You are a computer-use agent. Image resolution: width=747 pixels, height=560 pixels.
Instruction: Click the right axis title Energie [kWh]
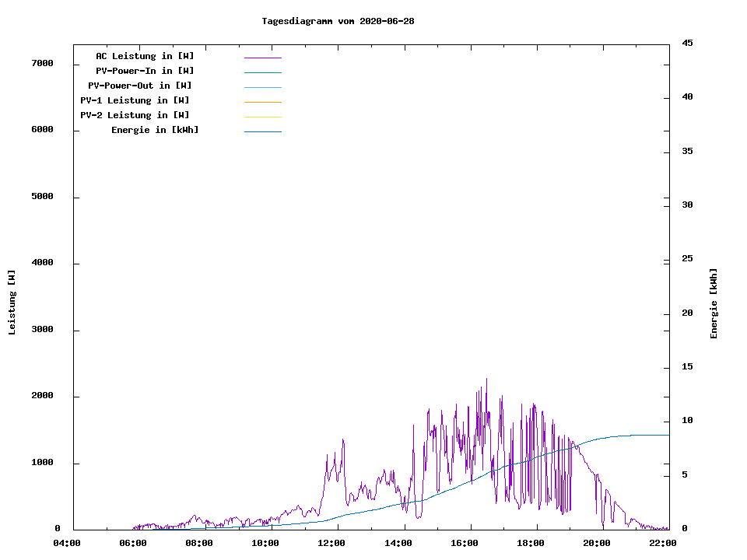(x=714, y=303)
